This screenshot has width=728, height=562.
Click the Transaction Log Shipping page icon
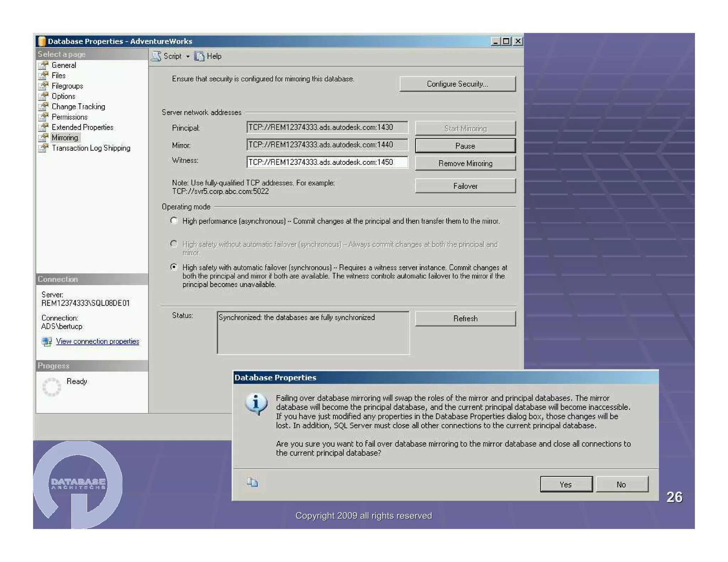(43, 148)
